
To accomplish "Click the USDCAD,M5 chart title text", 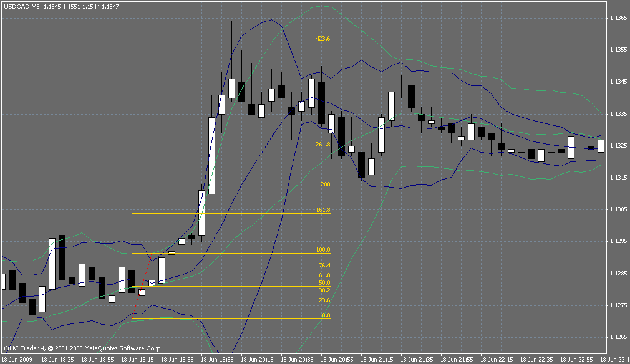I will point(22,7).
